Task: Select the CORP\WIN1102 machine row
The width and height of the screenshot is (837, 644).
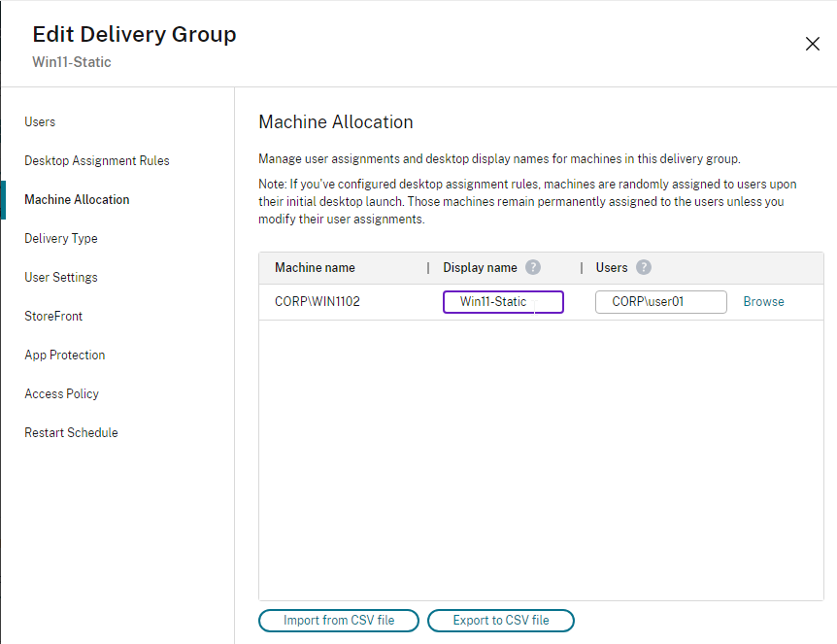Action: [x=318, y=302]
